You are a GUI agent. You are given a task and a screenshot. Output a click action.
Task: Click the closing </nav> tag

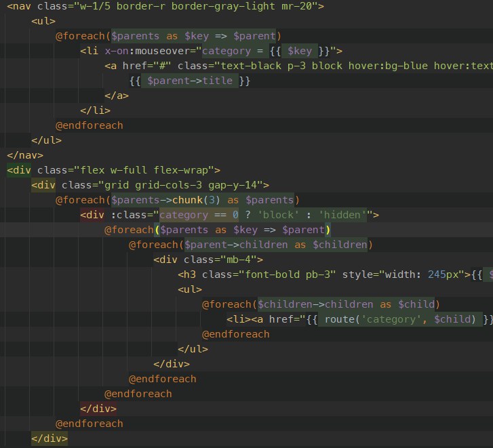tap(25, 155)
